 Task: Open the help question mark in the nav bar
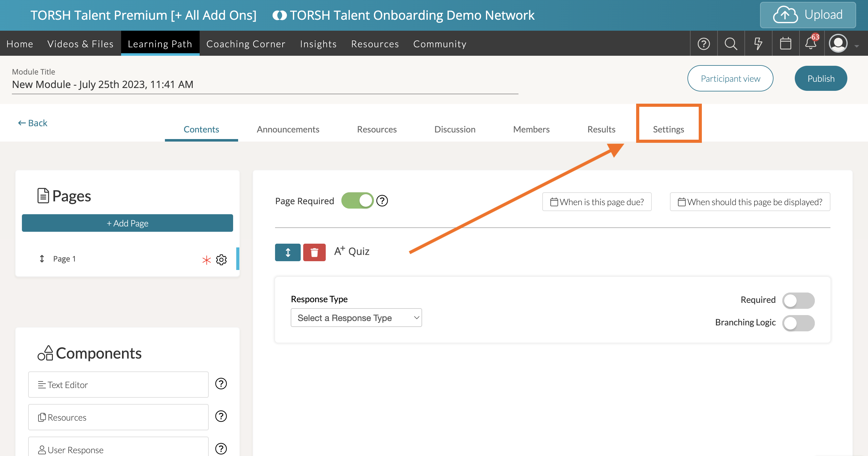[703, 44]
